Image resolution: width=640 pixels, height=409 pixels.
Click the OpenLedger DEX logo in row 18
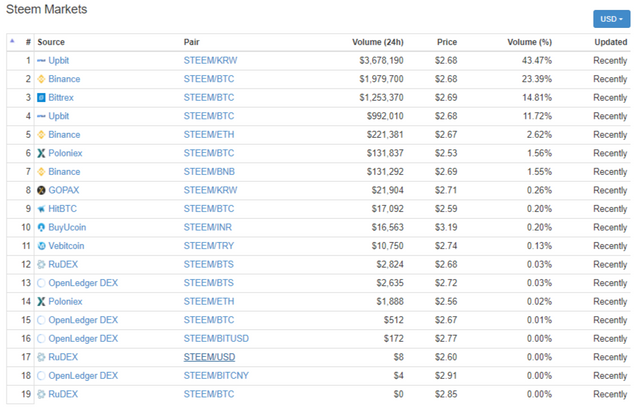41,376
